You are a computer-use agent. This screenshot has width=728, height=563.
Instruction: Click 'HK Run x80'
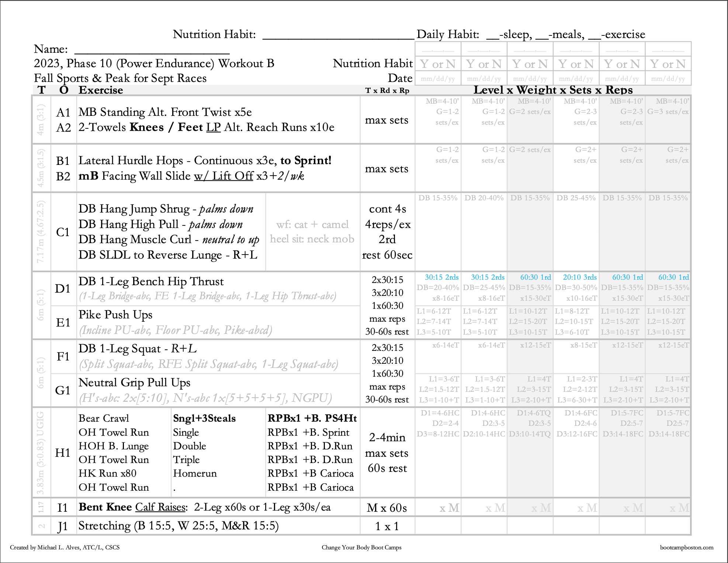point(107,473)
